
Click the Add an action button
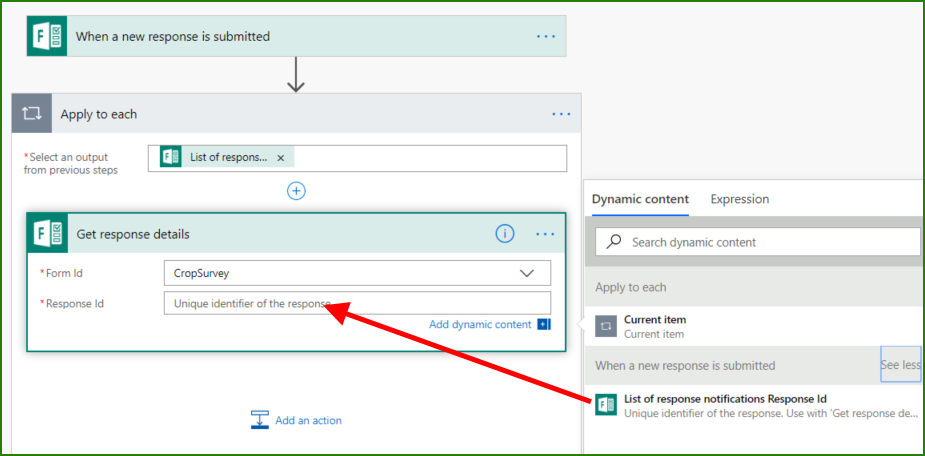pyautogui.click(x=296, y=420)
